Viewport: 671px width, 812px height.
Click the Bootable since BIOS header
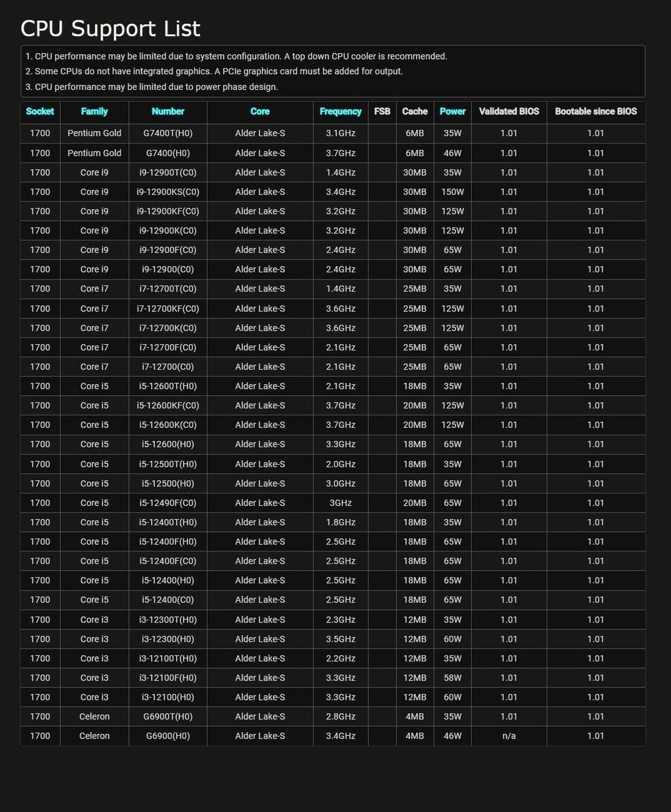click(596, 111)
